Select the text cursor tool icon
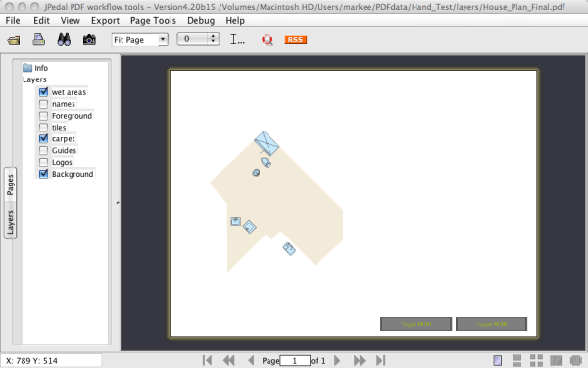Image resolution: width=588 pixels, height=368 pixels. click(x=237, y=39)
